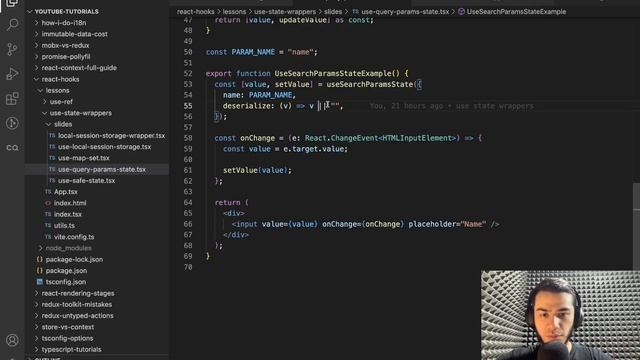Click line number 58 in gutter
This screenshot has width=640, height=360.
point(188,138)
